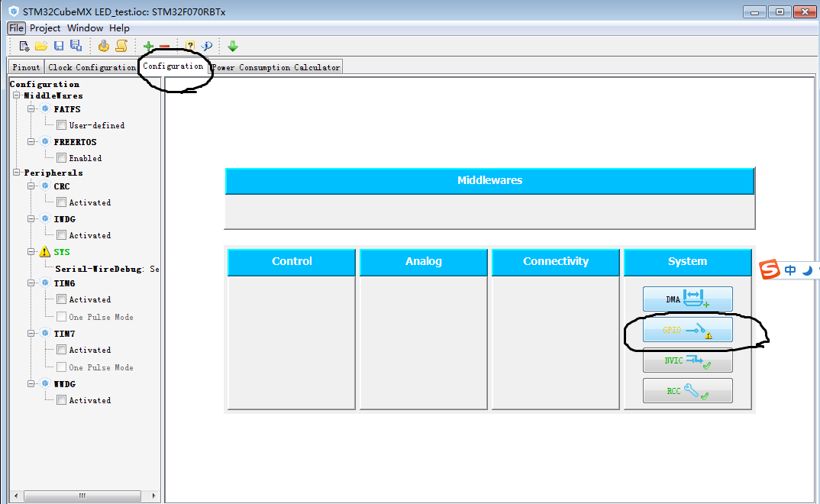
Task: Enable the FATFS User-defined checkbox
Action: tap(61, 125)
